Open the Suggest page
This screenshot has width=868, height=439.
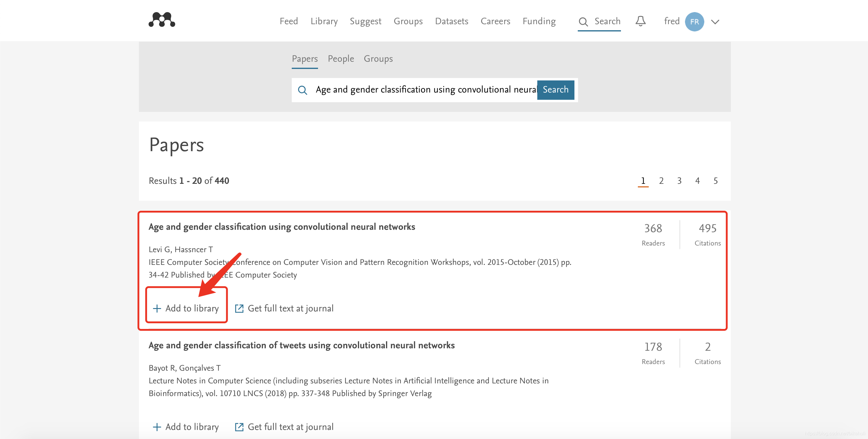tap(365, 21)
